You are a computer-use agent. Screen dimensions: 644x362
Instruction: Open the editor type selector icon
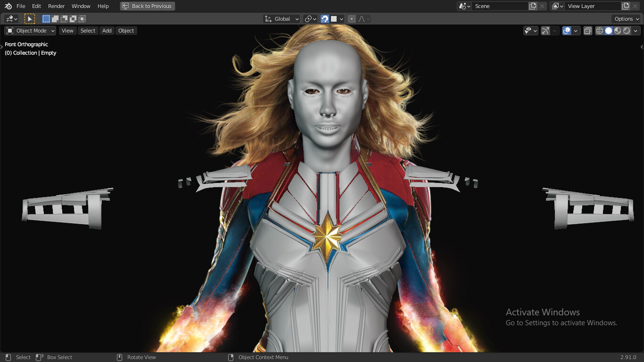point(10,18)
